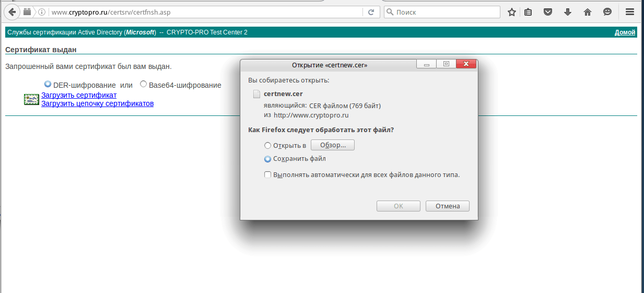Image resolution: width=644 pixels, height=293 pixels.
Task: Go to the browser Home icon
Action: coord(588,12)
